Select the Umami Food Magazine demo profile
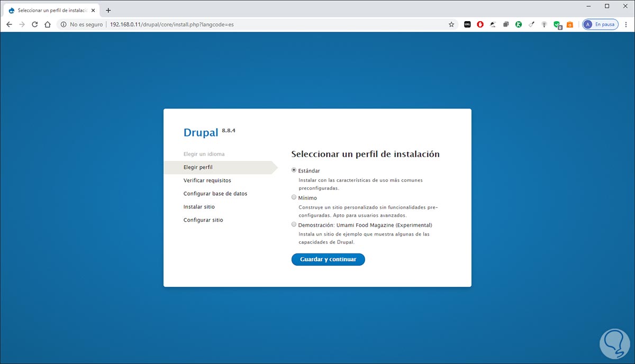 click(x=294, y=224)
